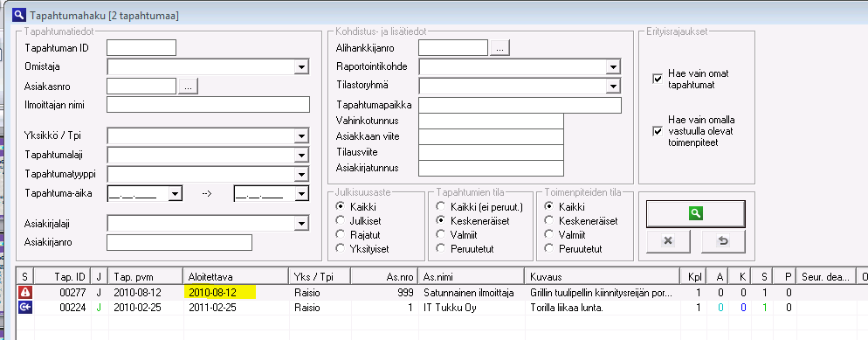The image size is (868, 340).
Task: Click the Vahinkotunnus input field
Action: coord(491,121)
